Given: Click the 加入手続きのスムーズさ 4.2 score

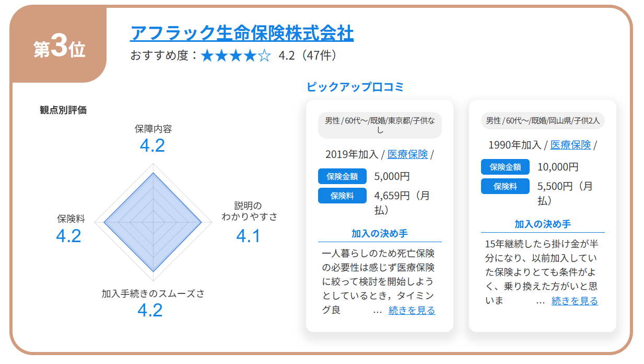Looking at the screenshot, I should coord(150,310).
